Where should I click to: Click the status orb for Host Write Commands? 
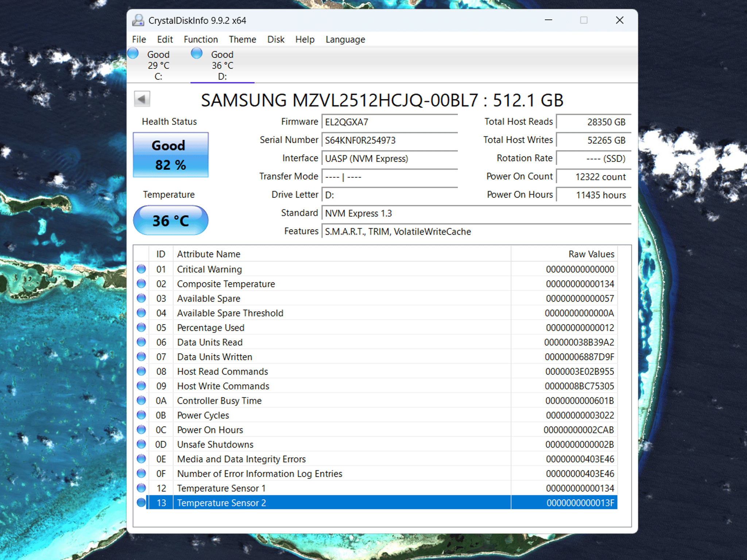[141, 386]
